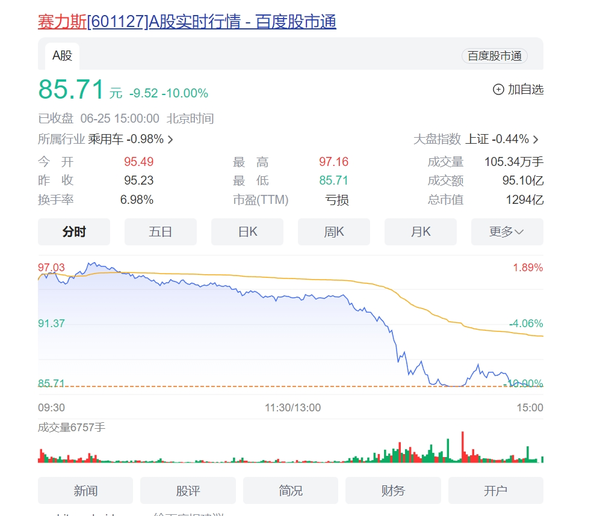Click the tallest red volume bar
This screenshot has height=516, width=600.
[463, 447]
